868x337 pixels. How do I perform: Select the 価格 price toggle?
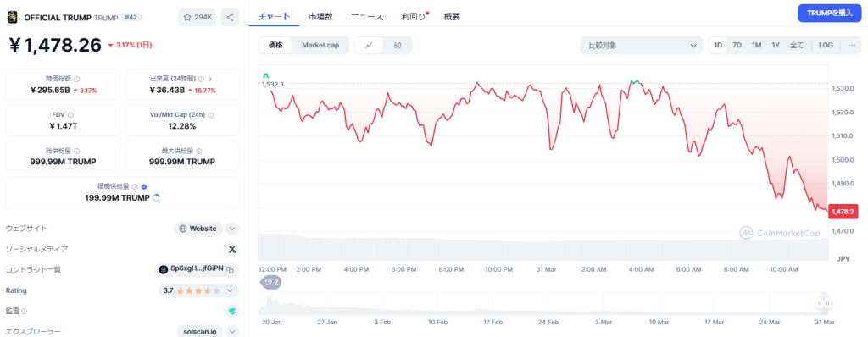pos(275,46)
